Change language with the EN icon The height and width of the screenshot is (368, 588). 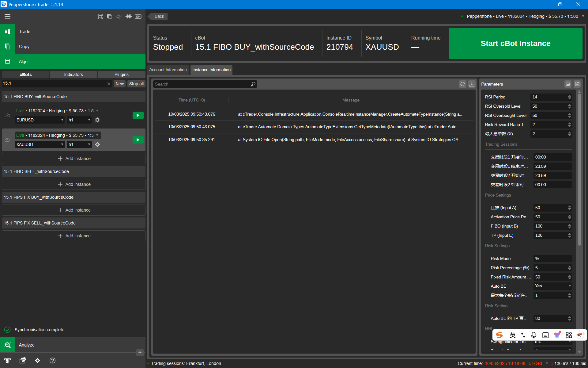138,17
